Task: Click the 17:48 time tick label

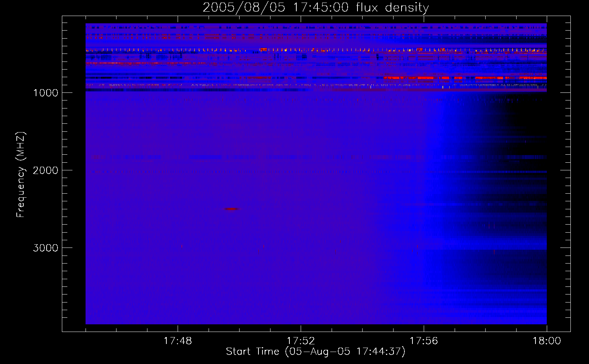Action: click(x=178, y=341)
